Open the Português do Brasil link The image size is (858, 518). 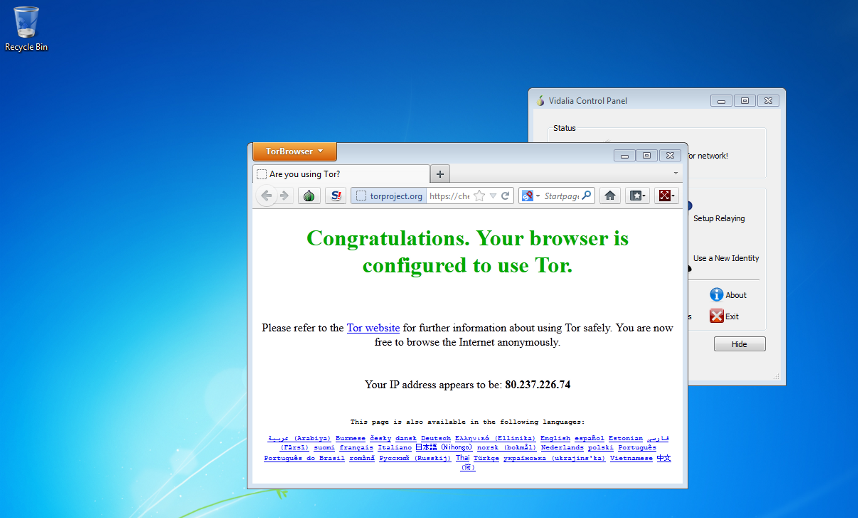click(x=304, y=458)
